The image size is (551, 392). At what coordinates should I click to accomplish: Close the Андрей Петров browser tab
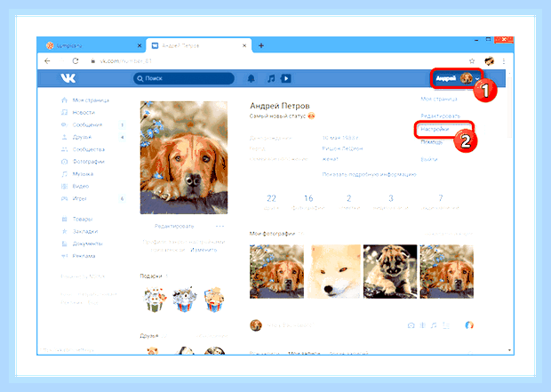(x=244, y=45)
